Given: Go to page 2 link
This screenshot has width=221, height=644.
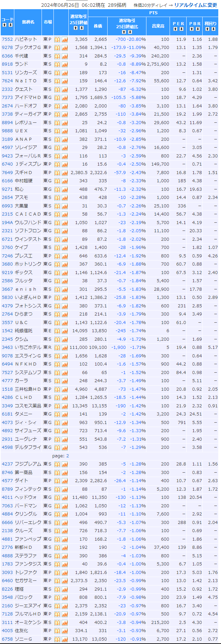Looking at the screenshot, I should tap(67, 456).
